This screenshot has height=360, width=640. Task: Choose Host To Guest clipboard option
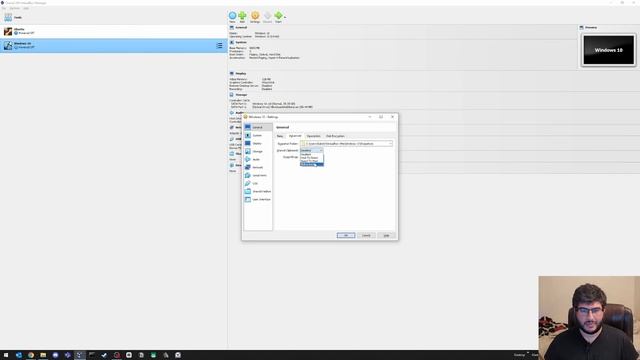click(x=311, y=158)
